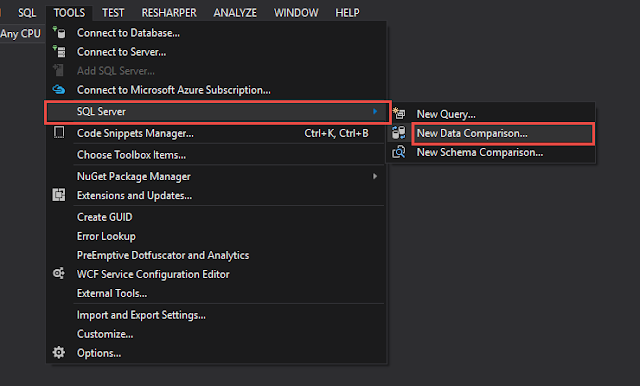Open the SQL menu
The image size is (640, 386).
pos(27,13)
